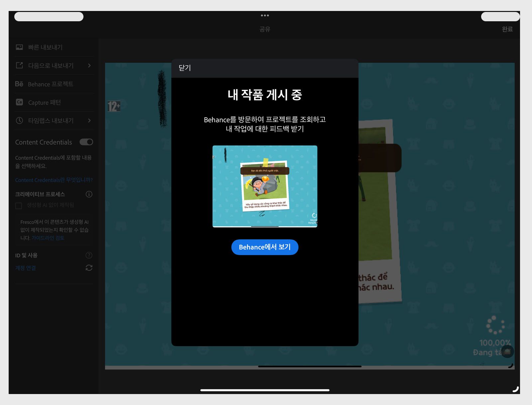Viewport: 532px width, 405px height.
Task: Open Content Credentials란 무엇입니까? link
Action: point(54,180)
